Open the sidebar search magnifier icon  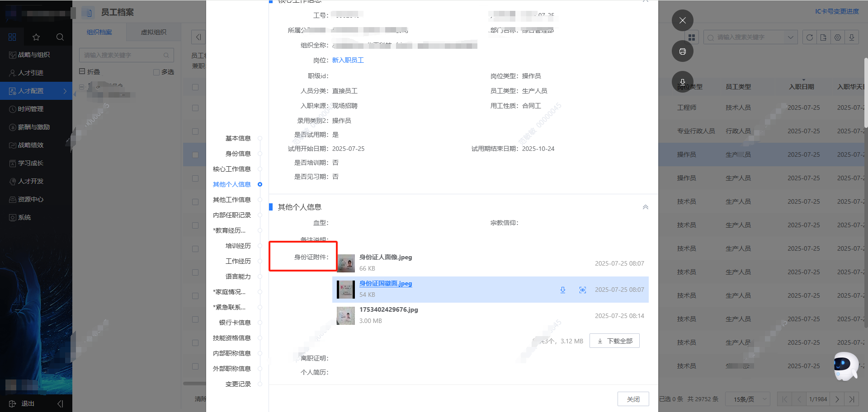(x=60, y=37)
